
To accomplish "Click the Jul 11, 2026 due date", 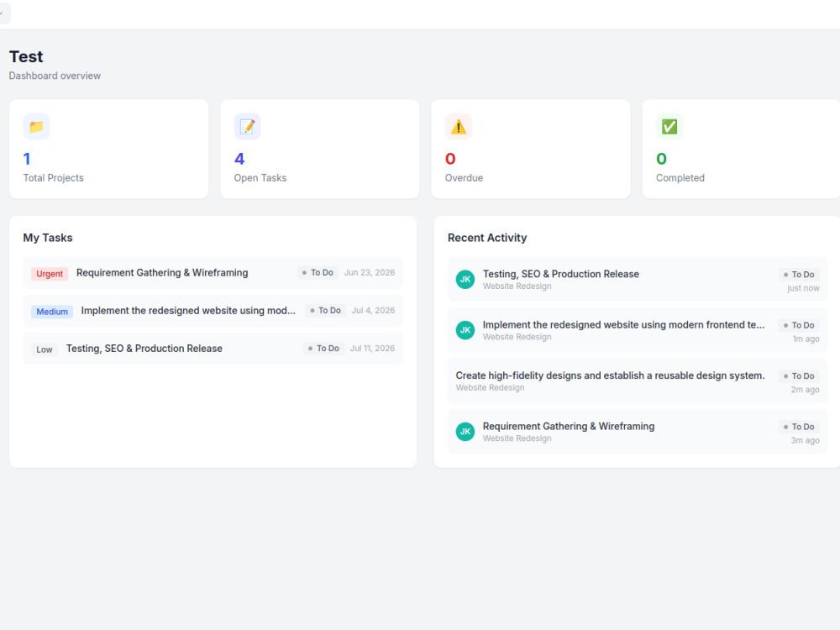I will click(x=372, y=349).
